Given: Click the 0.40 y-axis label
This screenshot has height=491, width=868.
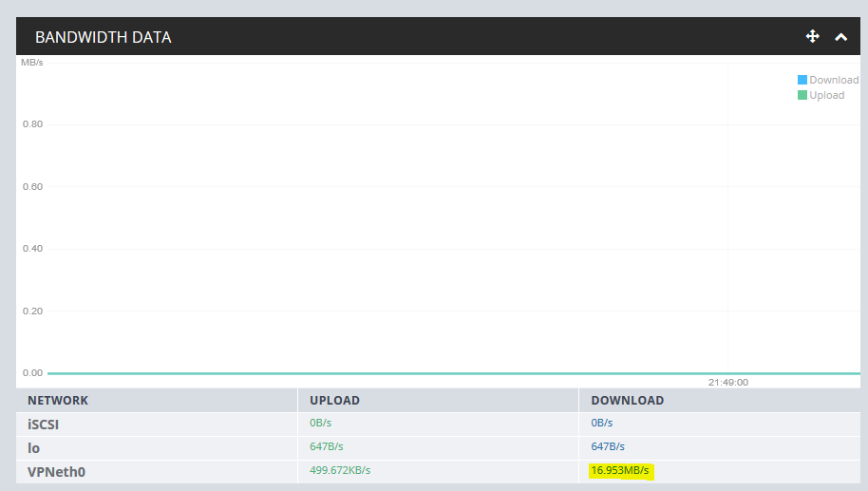Looking at the screenshot, I should click(32, 249).
